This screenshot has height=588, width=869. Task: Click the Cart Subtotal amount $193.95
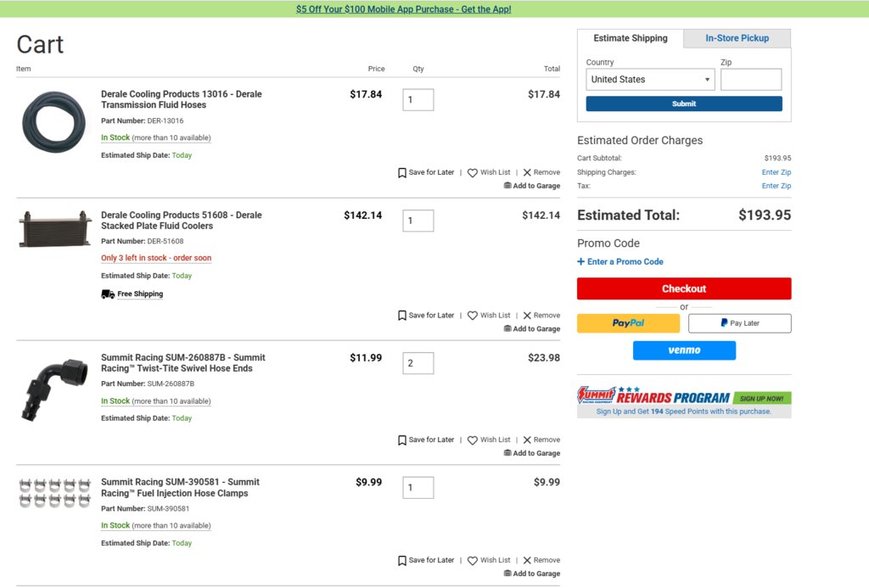[777, 158]
